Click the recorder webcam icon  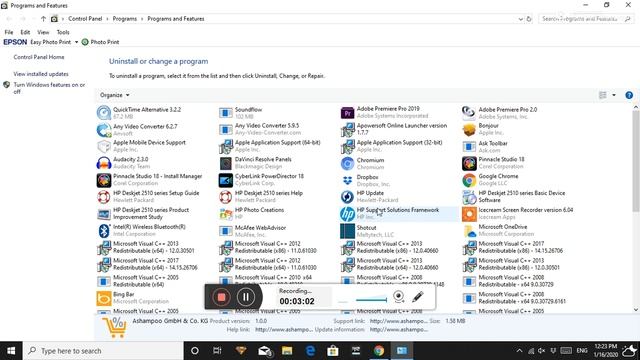point(399,297)
